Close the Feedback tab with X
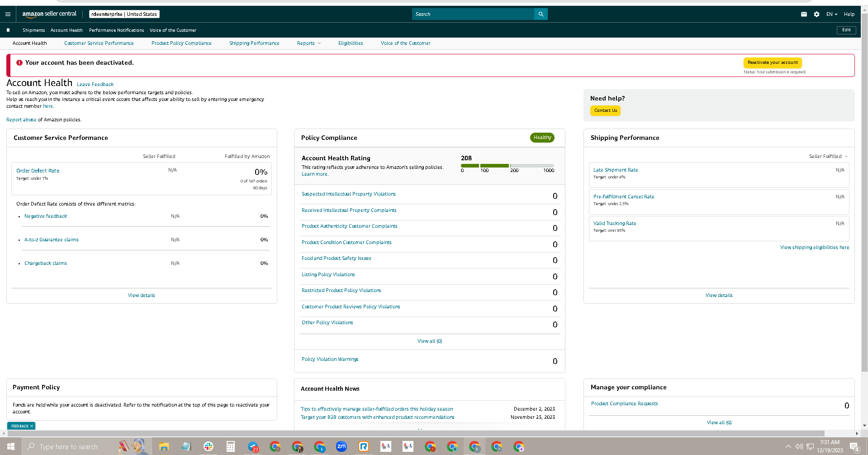The height and width of the screenshot is (455, 868). pyautogui.click(x=32, y=426)
